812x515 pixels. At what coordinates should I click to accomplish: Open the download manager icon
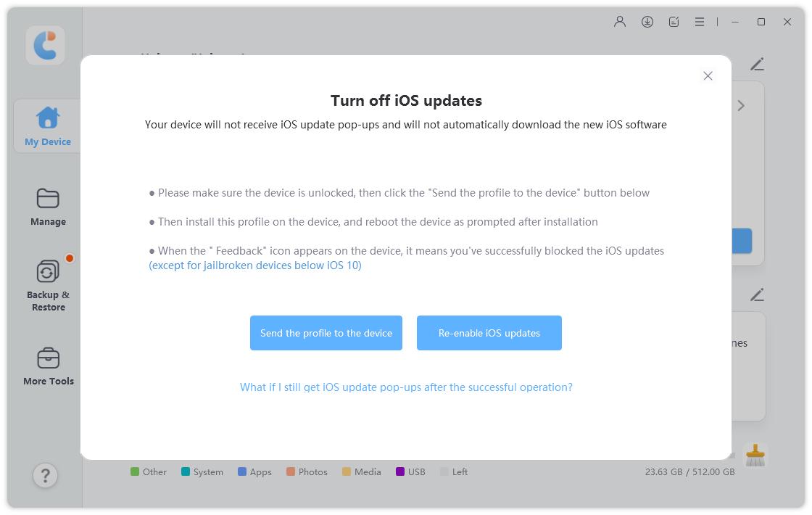[x=647, y=22]
